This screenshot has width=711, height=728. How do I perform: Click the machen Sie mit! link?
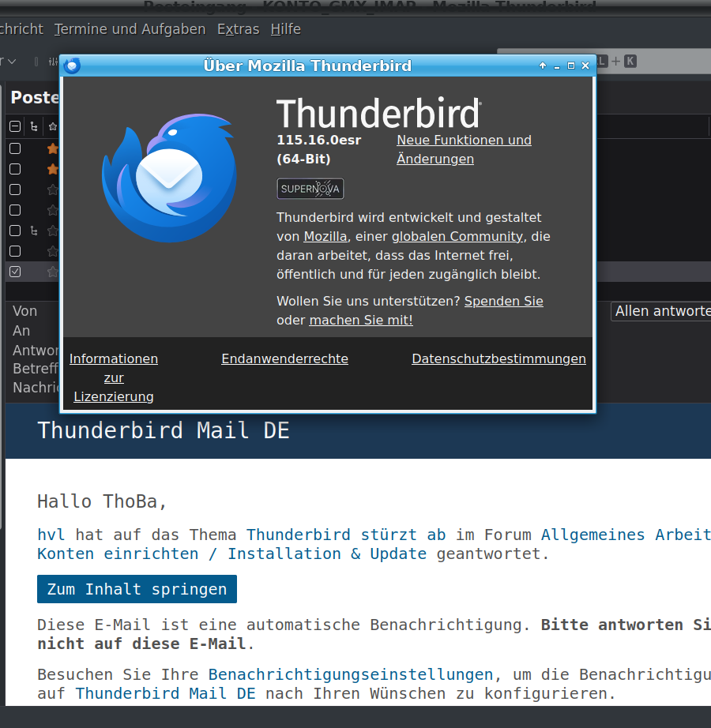click(361, 321)
